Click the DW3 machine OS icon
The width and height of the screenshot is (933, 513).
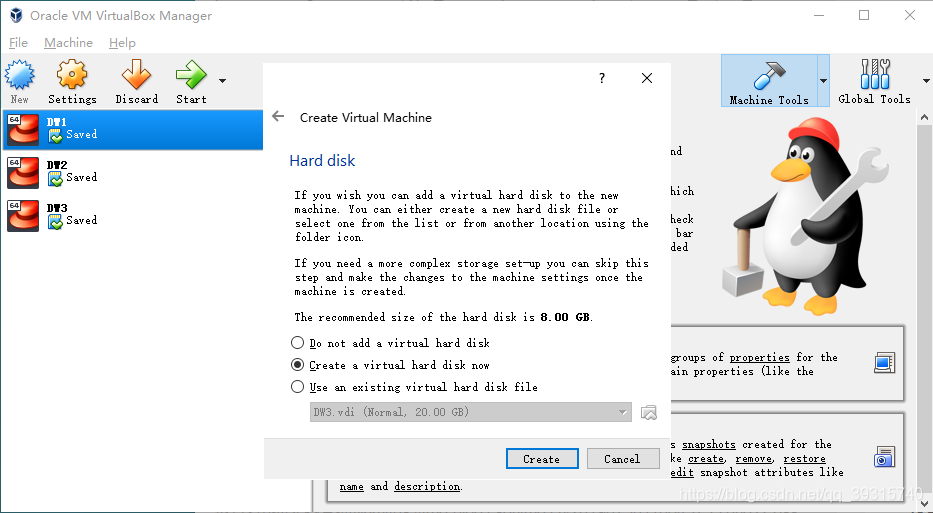point(23,215)
